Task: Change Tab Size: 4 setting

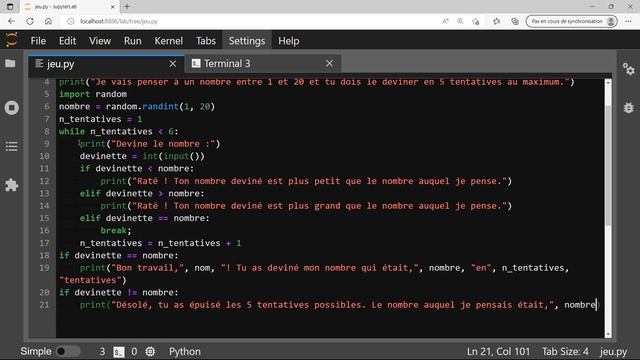Action: [x=565, y=351]
